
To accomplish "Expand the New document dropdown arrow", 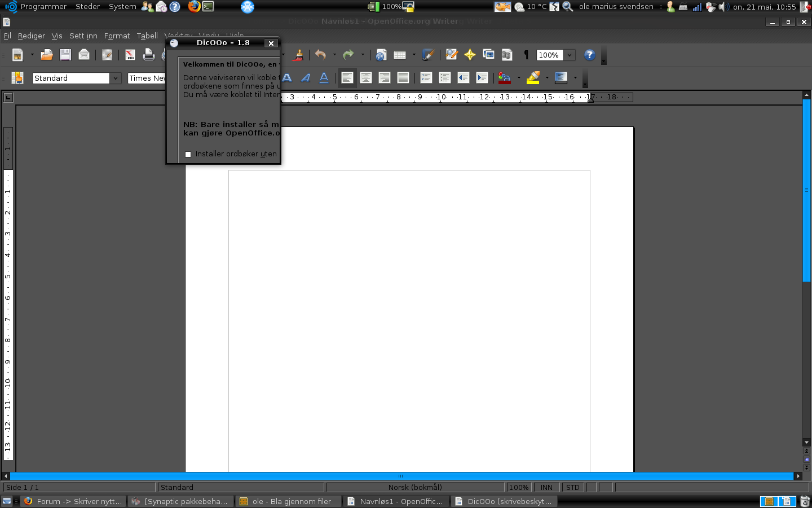I will point(32,55).
